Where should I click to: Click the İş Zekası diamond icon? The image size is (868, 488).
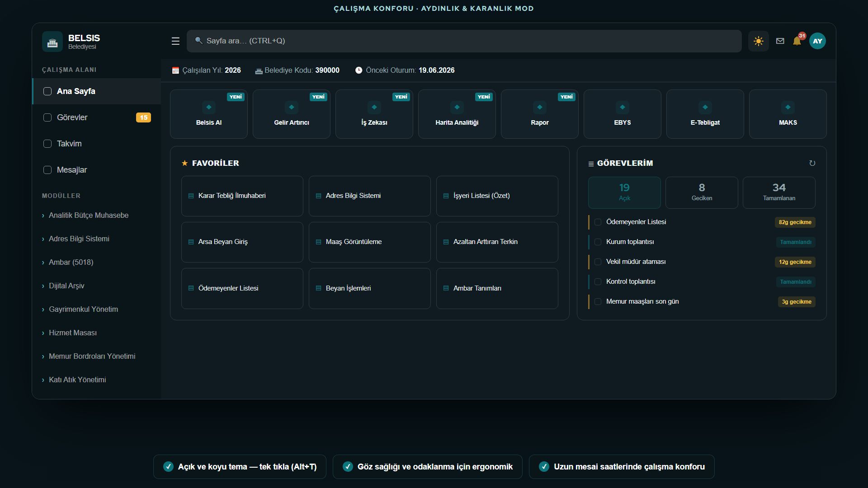click(374, 107)
